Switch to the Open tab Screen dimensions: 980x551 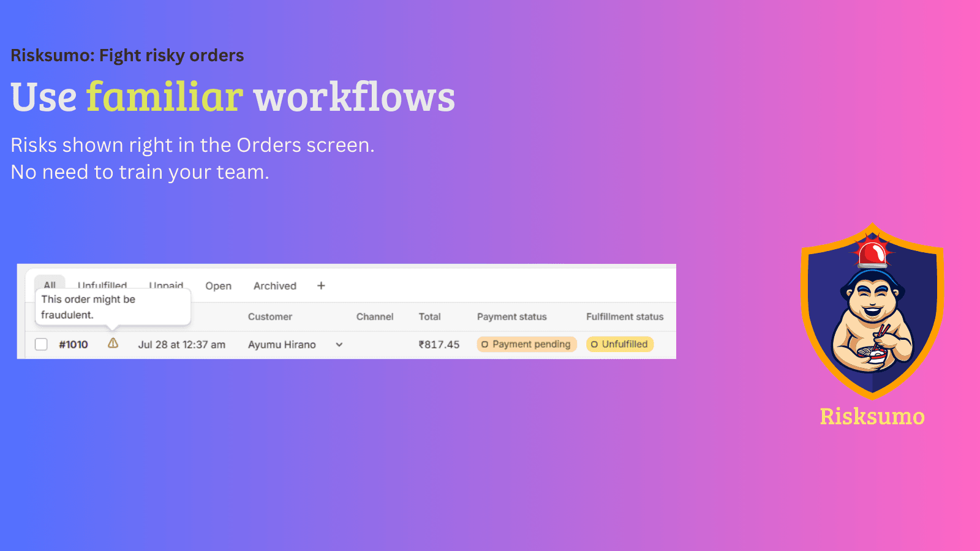(x=218, y=286)
